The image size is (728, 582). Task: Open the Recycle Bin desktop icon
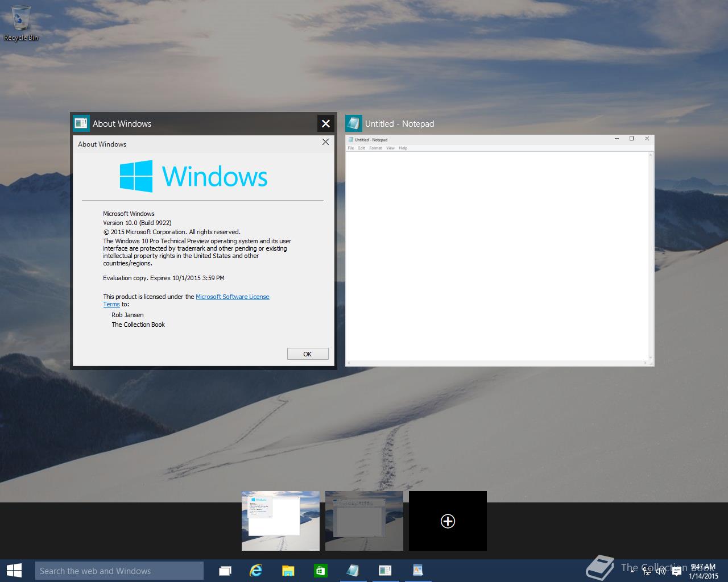[x=21, y=23]
